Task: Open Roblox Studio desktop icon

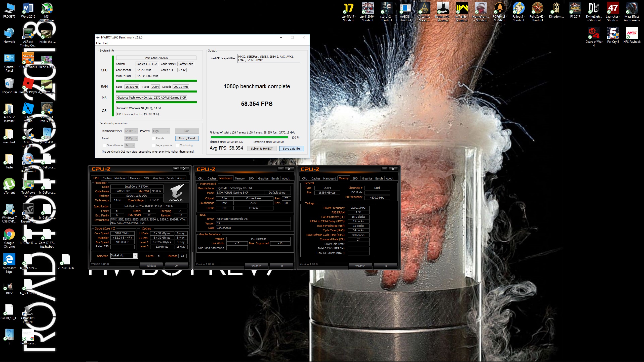Action: [x=28, y=113]
